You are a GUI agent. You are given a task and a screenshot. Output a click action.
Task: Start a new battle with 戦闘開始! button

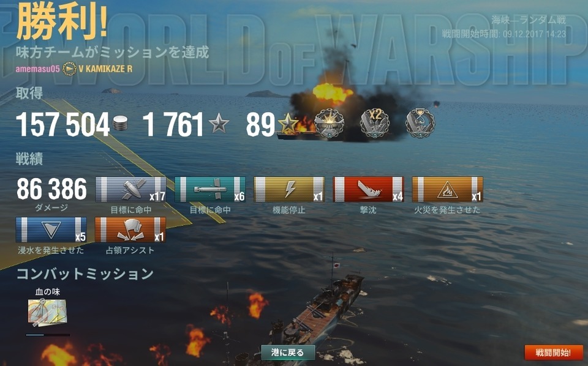pos(553,352)
